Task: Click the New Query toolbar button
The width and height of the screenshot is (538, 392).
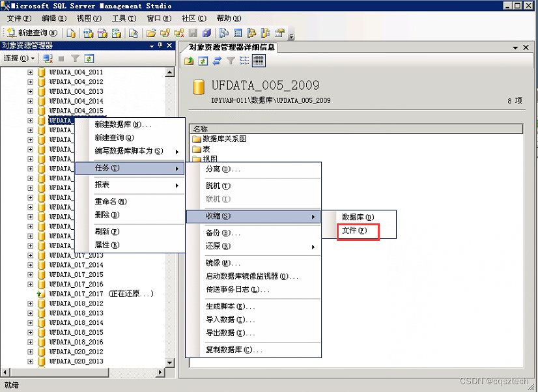Action: (x=33, y=33)
